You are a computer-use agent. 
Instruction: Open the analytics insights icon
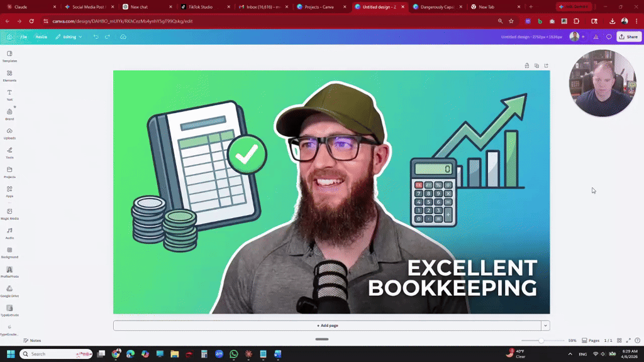[x=596, y=36]
